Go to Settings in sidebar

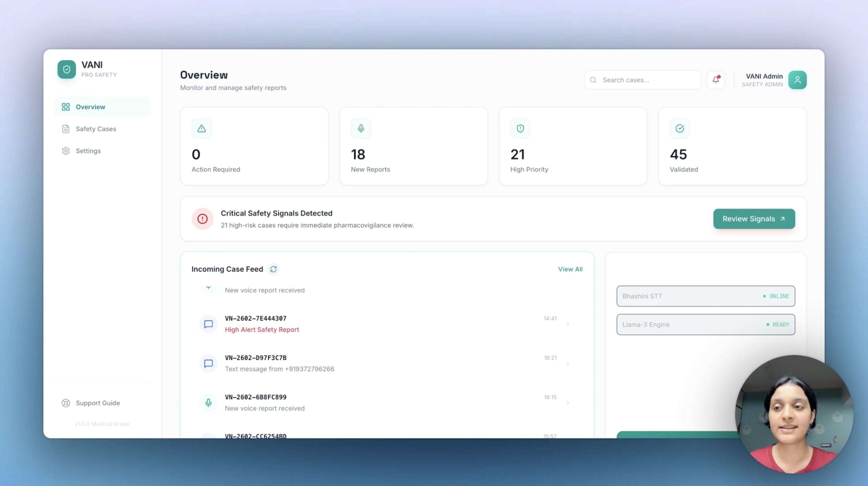point(88,151)
